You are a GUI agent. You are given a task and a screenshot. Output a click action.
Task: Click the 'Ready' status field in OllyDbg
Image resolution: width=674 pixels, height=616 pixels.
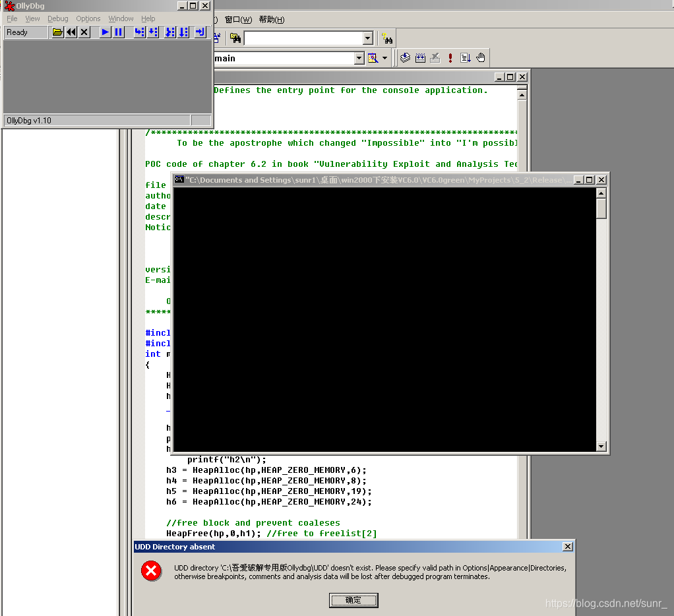[26, 32]
